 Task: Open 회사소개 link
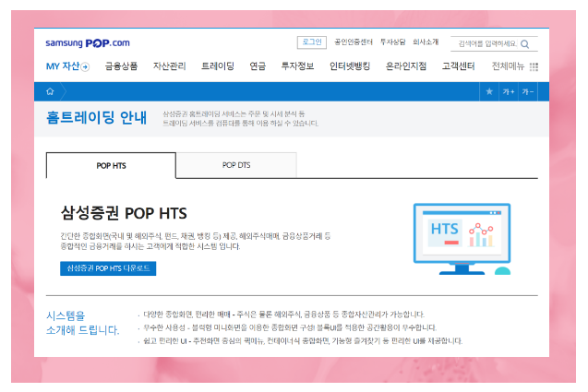(426, 42)
